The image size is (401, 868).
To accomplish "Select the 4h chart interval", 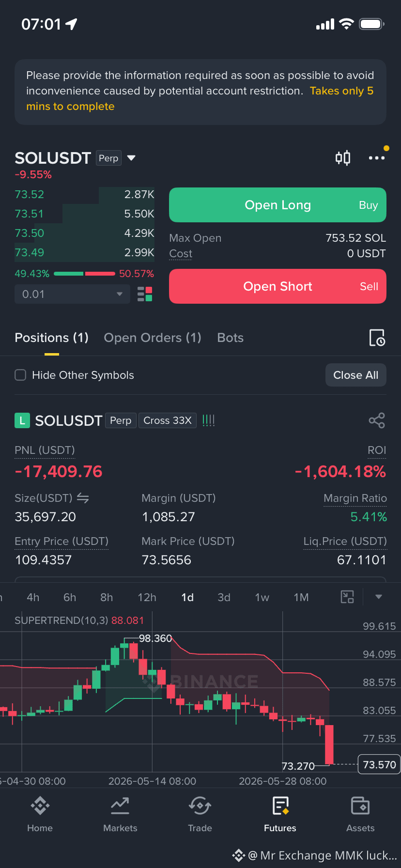I will [33, 597].
